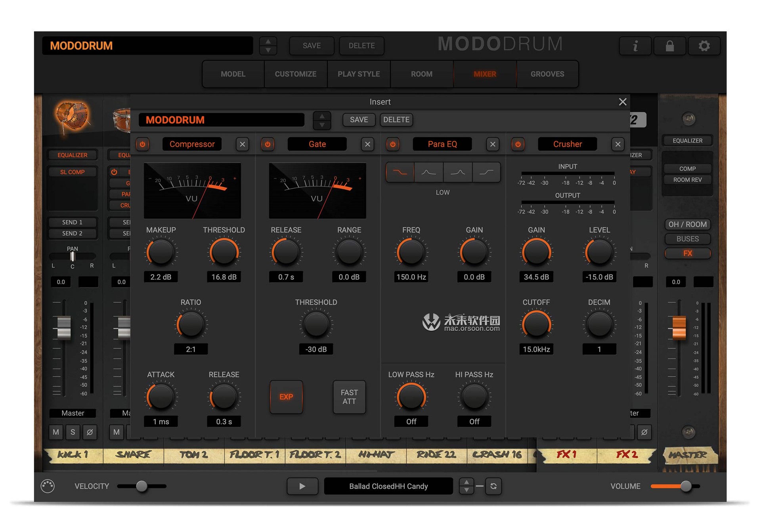761x532 pixels.
Task: Click the groove refresh loop icon
Action: pos(493,486)
